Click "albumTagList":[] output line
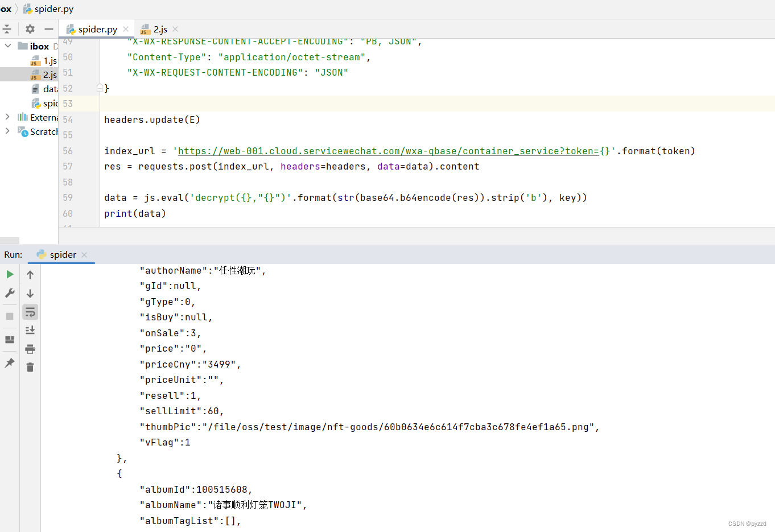The image size is (775, 532). click(190, 521)
